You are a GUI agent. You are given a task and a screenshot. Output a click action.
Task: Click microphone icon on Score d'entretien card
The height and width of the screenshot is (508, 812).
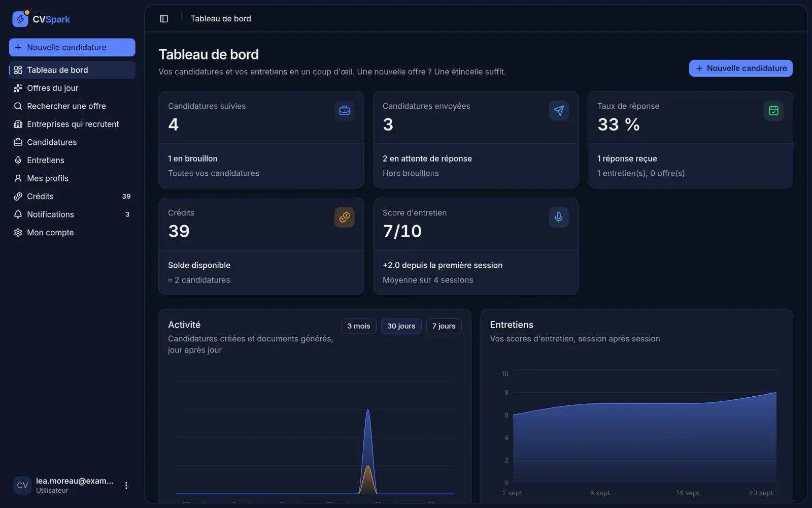point(558,217)
